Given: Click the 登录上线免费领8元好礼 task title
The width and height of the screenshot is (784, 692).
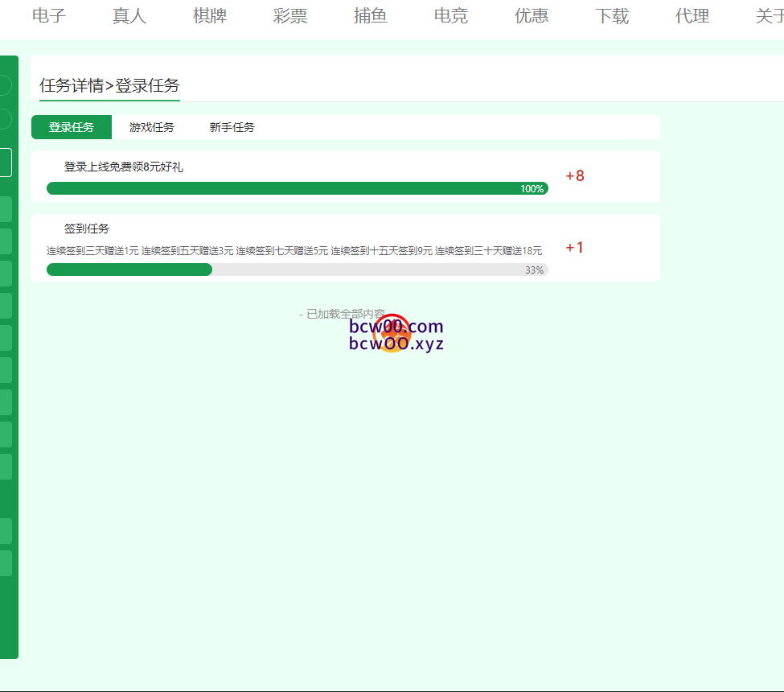Looking at the screenshot, I should click(x=124, y=167).
